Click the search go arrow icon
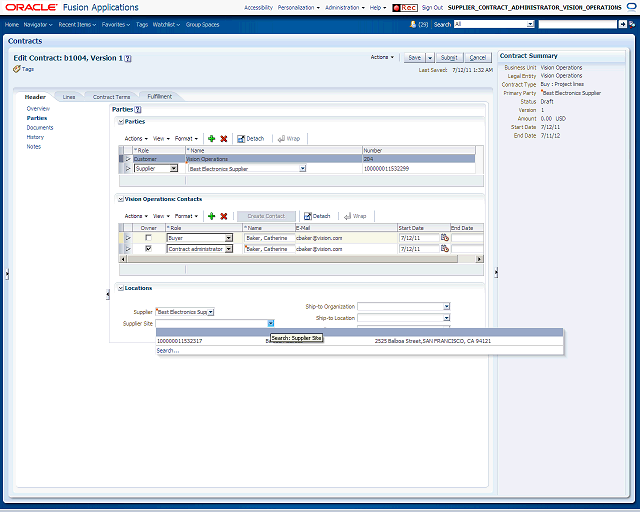This screenshot has width=640, height=512. tap(622, 24)
